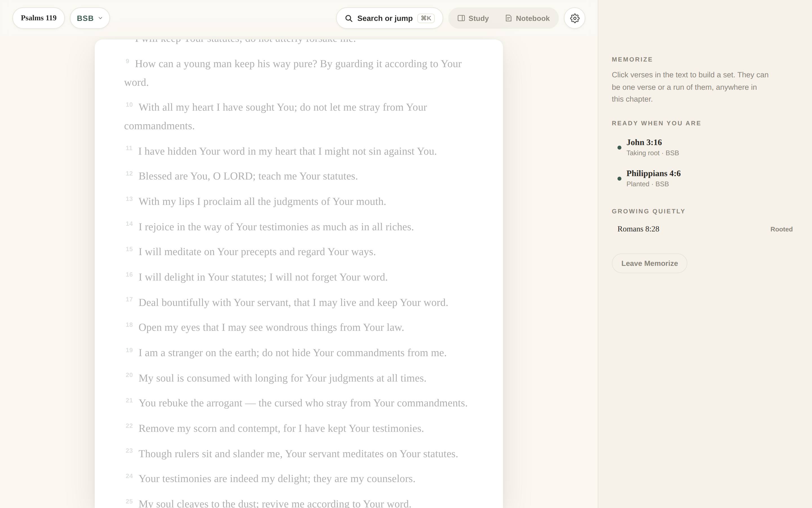Click the Leave Memorize button
Image resolution: width=812 pixels, height=508 pixels.
[649, 263]
